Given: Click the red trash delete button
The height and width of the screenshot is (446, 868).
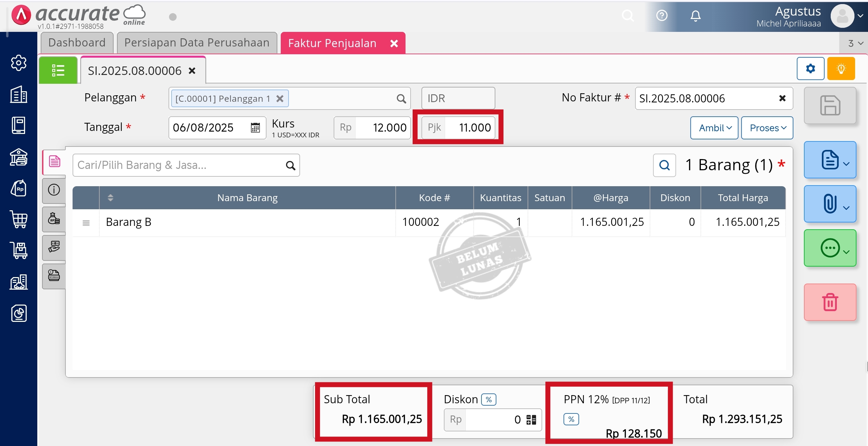Looking at the screenshot, I should click(x=830, y=302).
